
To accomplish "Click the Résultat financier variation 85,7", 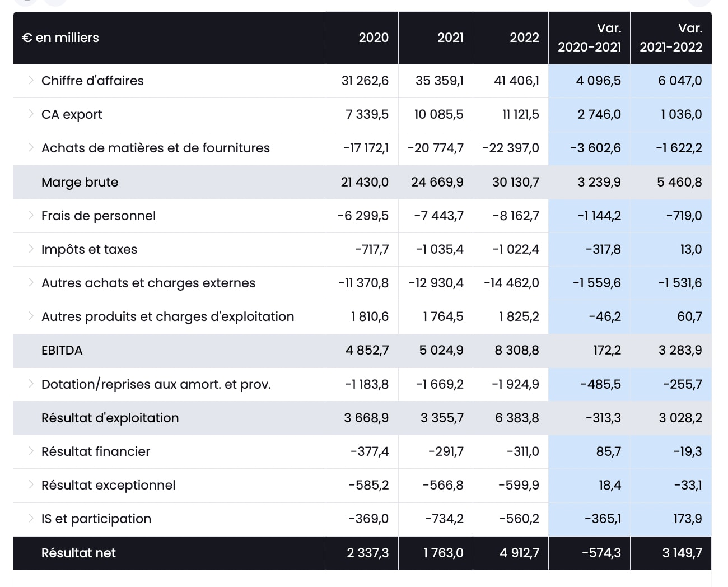I will coord(608,451).
